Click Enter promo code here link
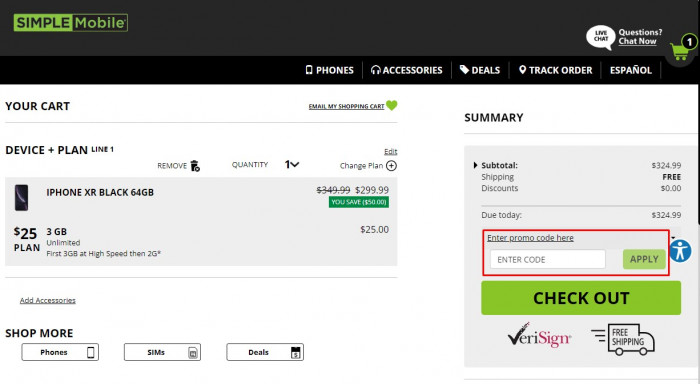The height and width of the screenshot is (384, 700). 530,238
